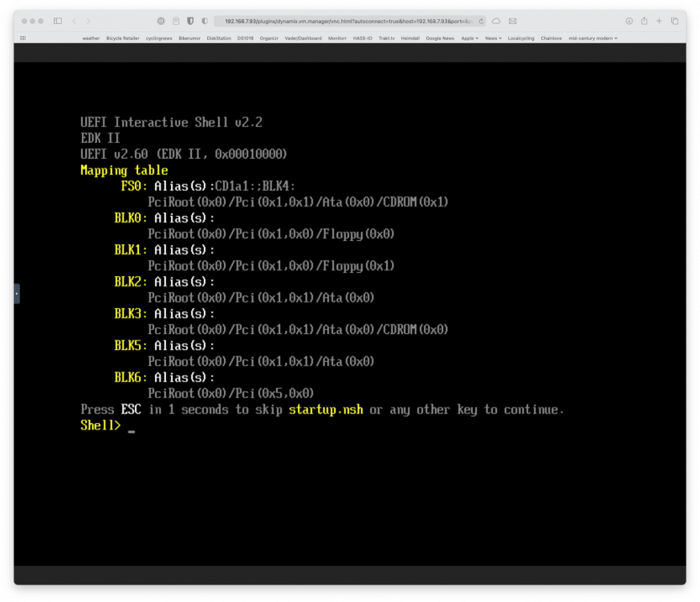Go forward with the forward arrow
Screen dimensions: 700x602
(x=88, y=21)
